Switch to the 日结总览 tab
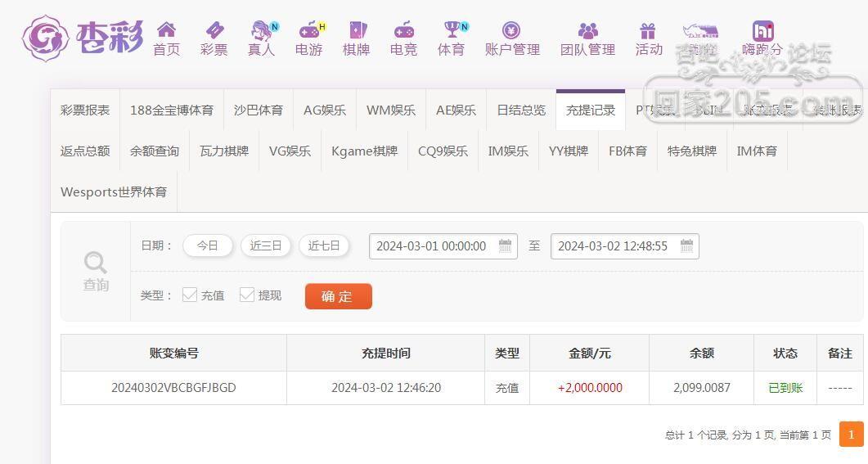868x464 pixels. tap(521, 110)
